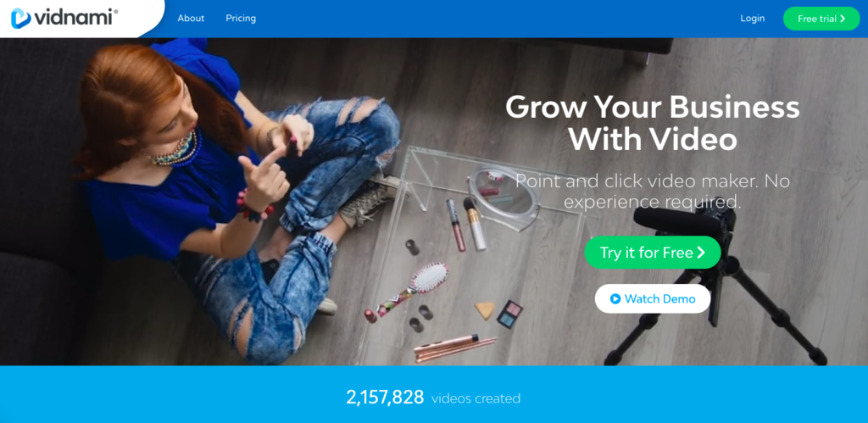Click the chevron arrow inside Free trial
The image size is (868, 423).
pyautogui.click(x=843, y=19)
